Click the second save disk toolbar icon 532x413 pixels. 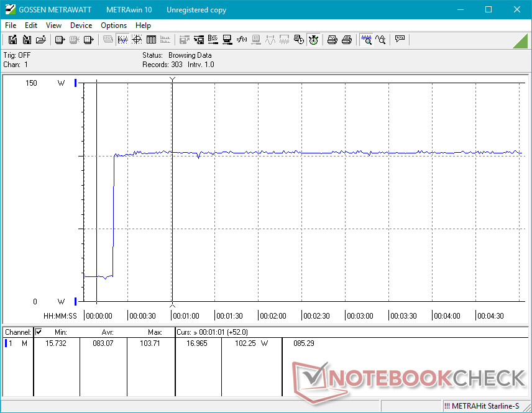pos(27,40)
